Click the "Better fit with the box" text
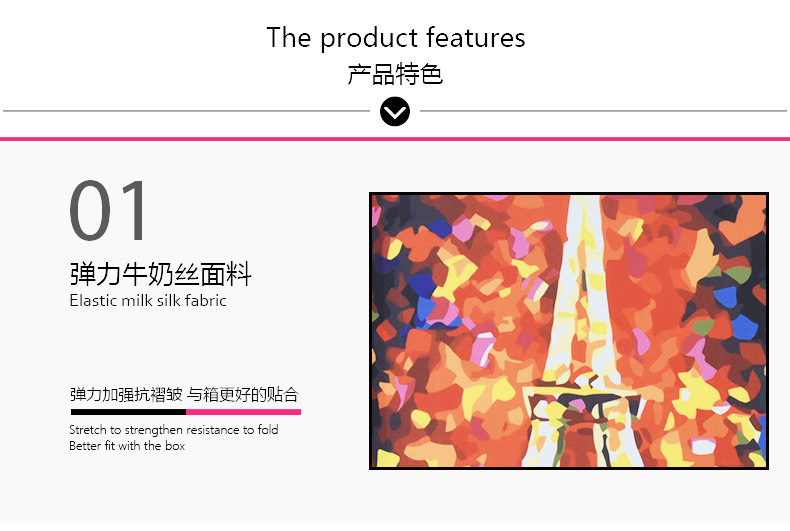This screenshot has height=531, width=790. coord(127,446)
